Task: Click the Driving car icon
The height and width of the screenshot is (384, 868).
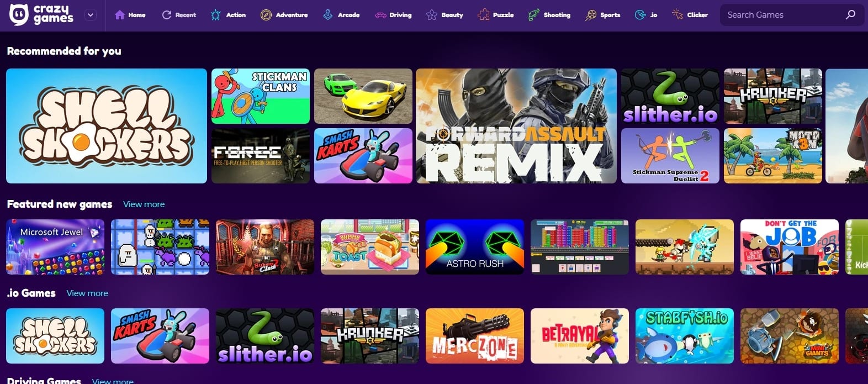Action: (x=380, y=15)
